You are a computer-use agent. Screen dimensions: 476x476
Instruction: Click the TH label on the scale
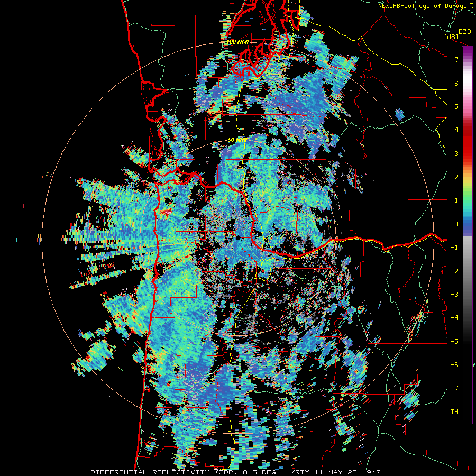[x=454, y=412]
